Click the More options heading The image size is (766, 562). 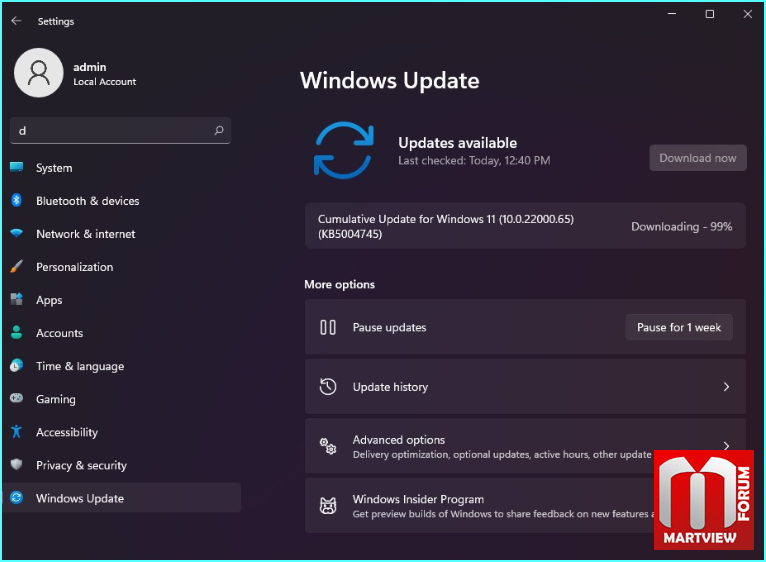point(340,284)
